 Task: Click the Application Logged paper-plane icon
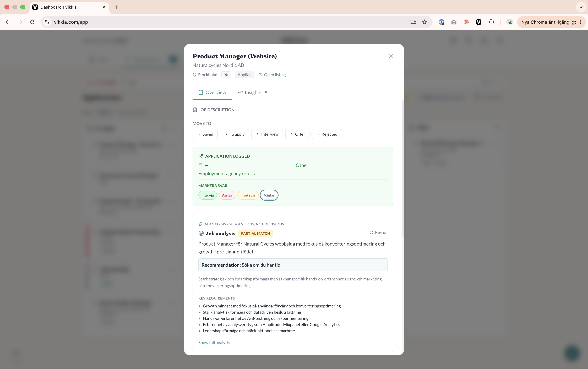click(201, 156)
